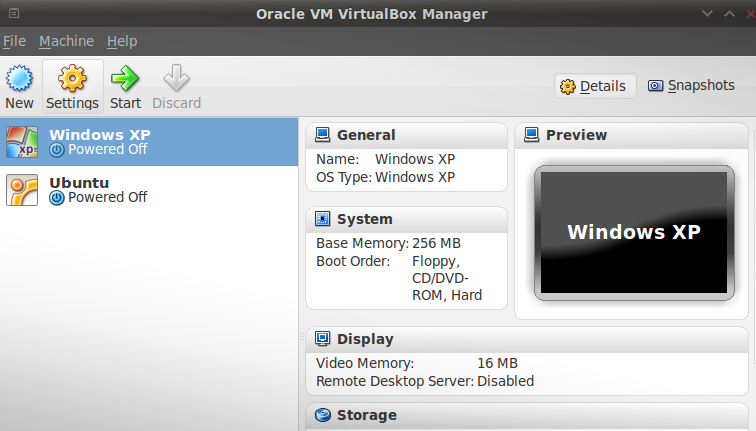Image resolution: width=756 pixels, height=431 pixels.
Task: Click the OS Type Windows XP value
Action: (x=415, y=177)
